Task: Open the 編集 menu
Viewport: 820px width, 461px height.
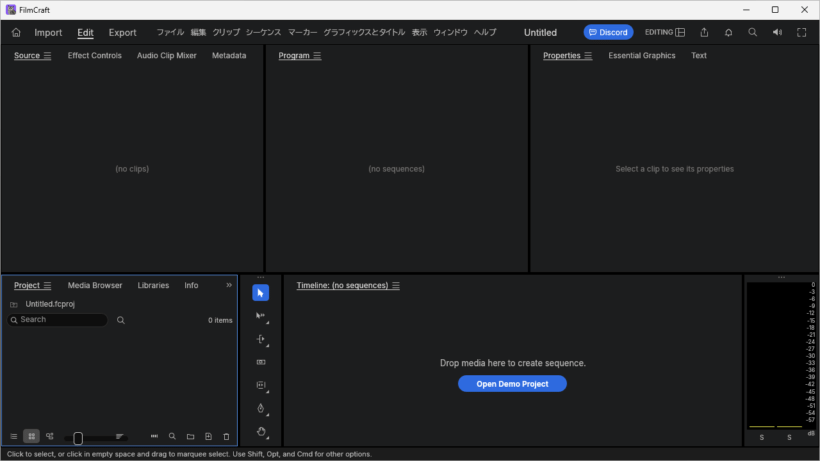Action: click(x=198, y=32)
